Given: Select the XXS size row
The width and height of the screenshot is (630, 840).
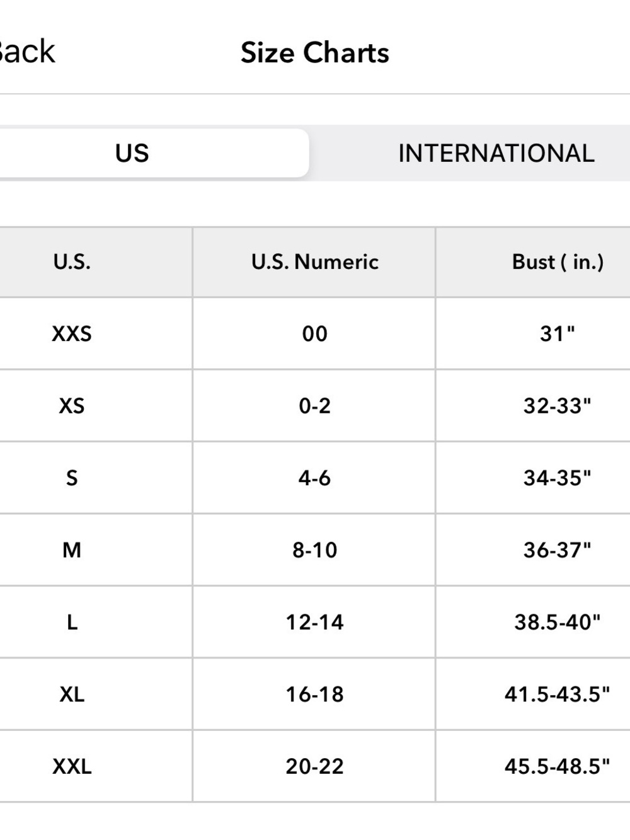Looking at the screenshot, I should pyautogui.click(x=315, y=333).
